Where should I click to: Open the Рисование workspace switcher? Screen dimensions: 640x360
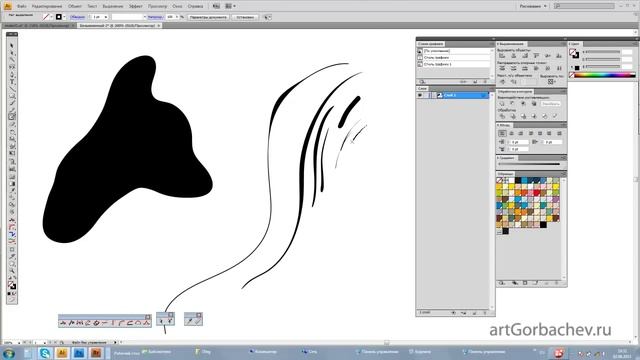point(533,6)
